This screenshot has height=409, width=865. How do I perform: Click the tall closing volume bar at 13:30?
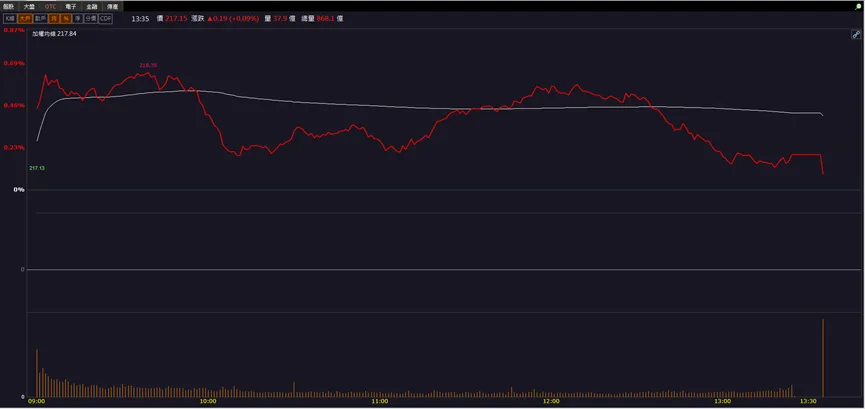coord(823,358)
